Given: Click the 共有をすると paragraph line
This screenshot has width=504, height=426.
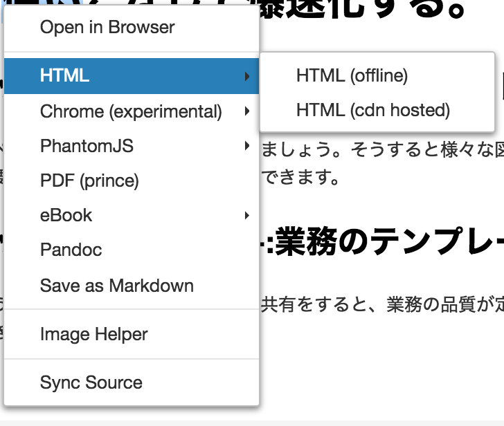Looking at the screenshot, I should coord(382,304).
